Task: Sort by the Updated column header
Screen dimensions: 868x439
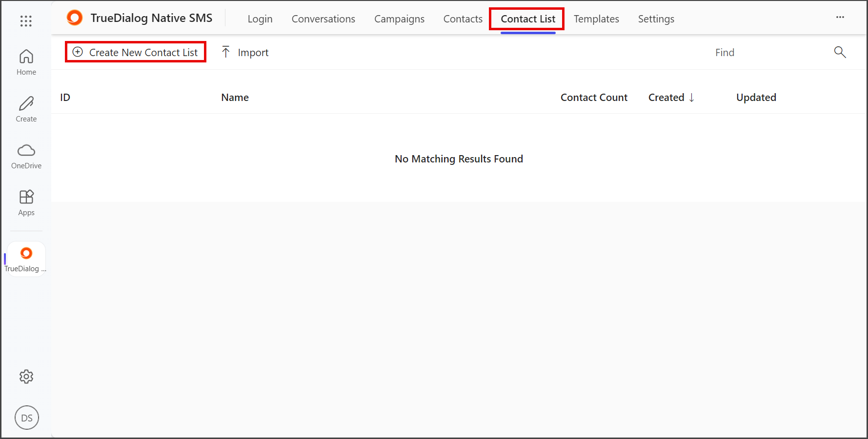Action: 756,98
